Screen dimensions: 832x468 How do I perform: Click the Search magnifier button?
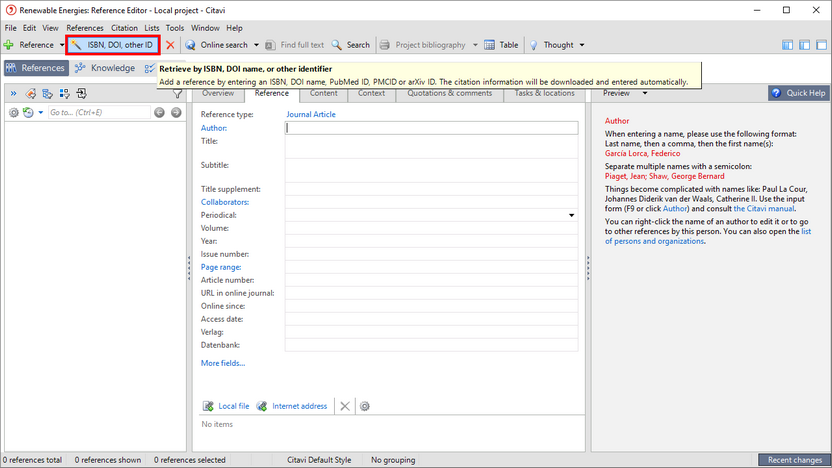[x=351, y=45]
